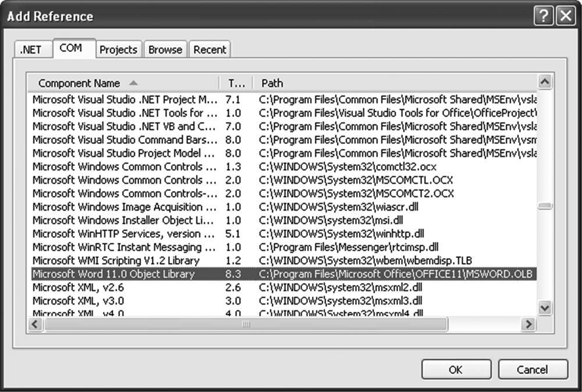Sort by Component Name column header
Viewport: 582px width, 392px height.
(x=123, y=83)
